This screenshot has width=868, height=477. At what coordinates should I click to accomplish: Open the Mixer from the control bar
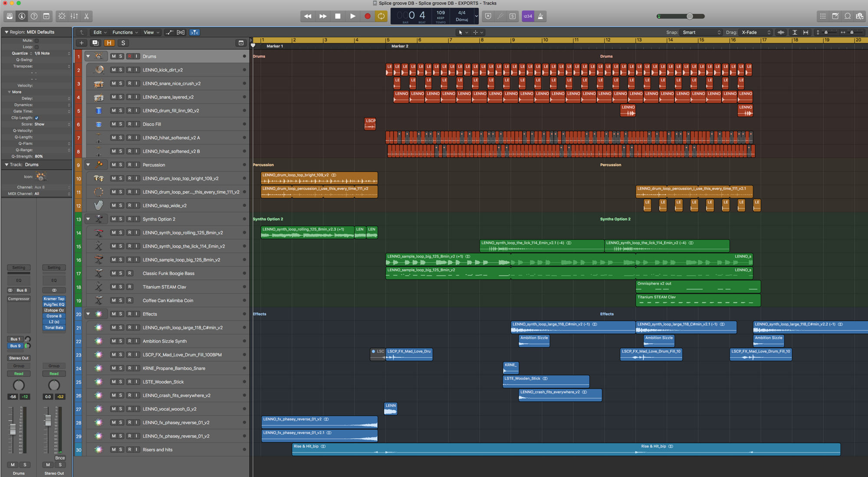click(x=74, y=16)
